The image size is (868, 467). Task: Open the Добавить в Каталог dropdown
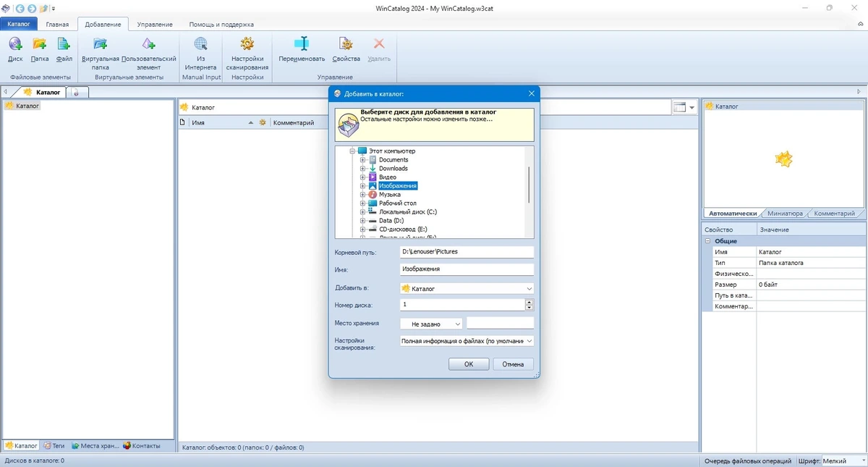tap(467, 288)
